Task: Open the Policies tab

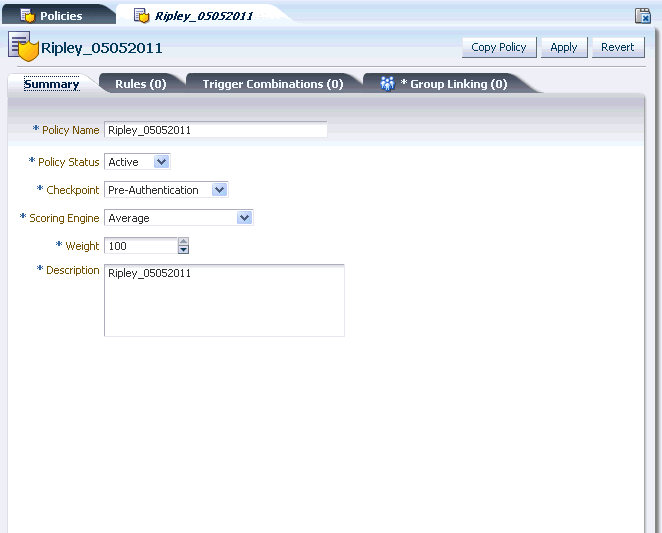Action: coord(59,15)
